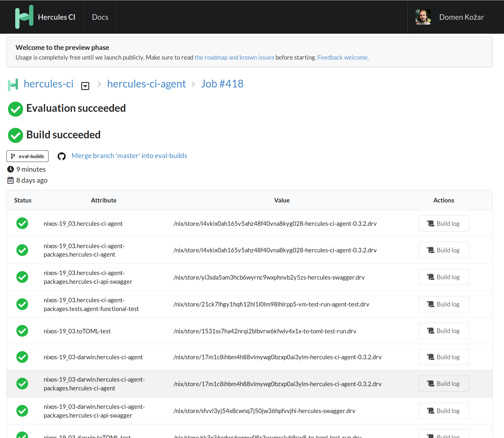Click the Actions column header

point(444,200)
